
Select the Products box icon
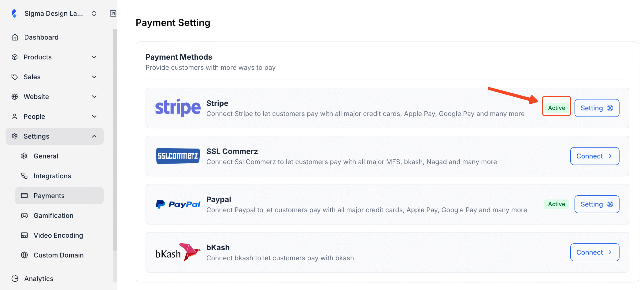pyautogui.click(x=15, y=57)
